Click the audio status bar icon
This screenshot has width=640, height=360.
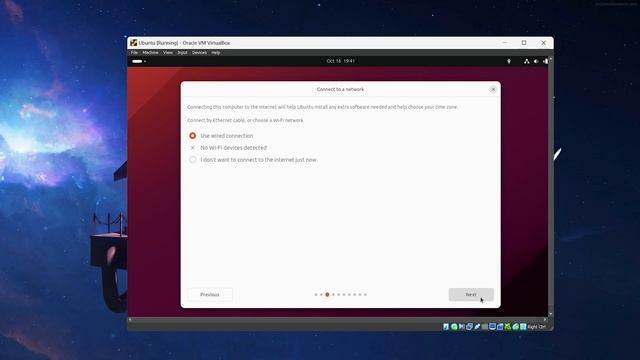(462, 327)
